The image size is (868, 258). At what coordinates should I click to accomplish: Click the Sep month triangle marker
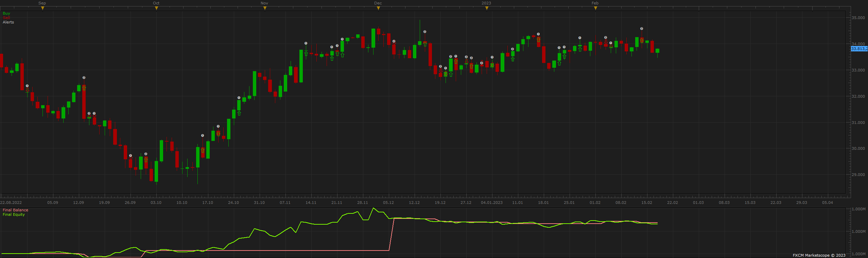[42, 8]
